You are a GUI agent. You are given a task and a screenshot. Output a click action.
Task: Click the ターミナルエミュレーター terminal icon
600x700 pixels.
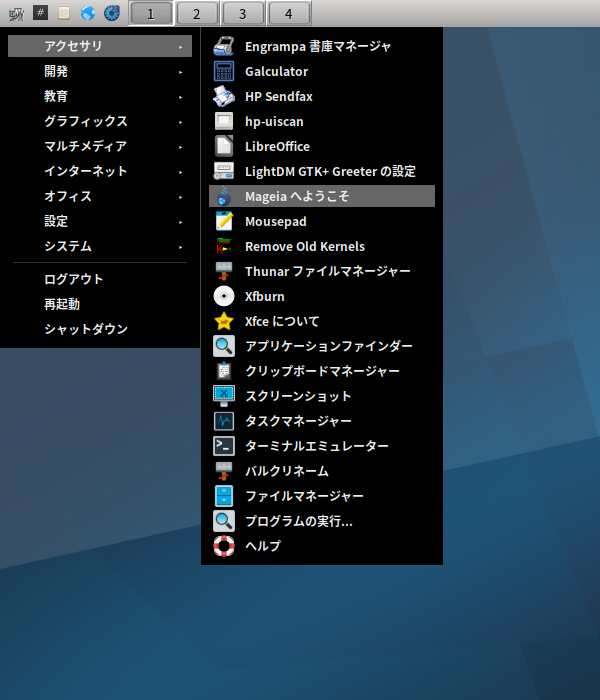(224, 446)
